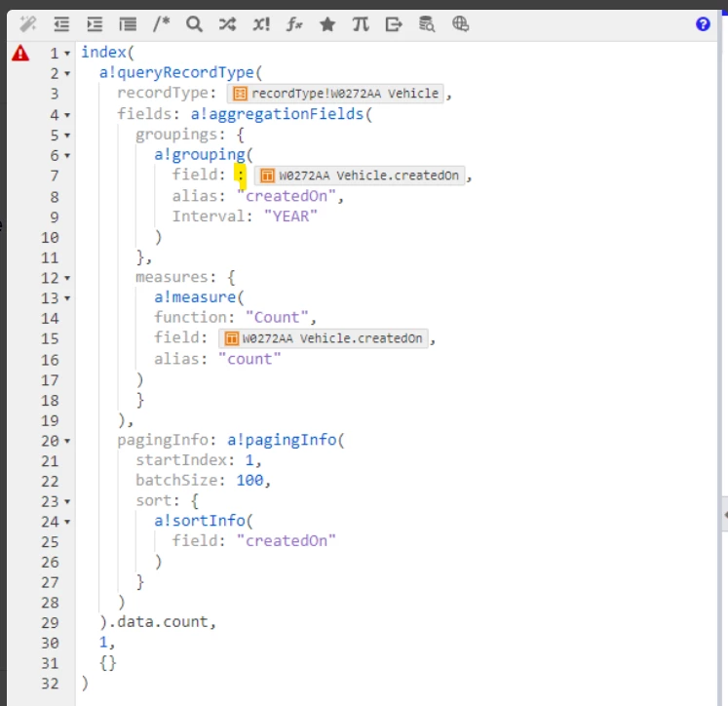The image size is (728, 706).
Task: Collapse the fold arrow on line 20
Action: coord(67,441)
